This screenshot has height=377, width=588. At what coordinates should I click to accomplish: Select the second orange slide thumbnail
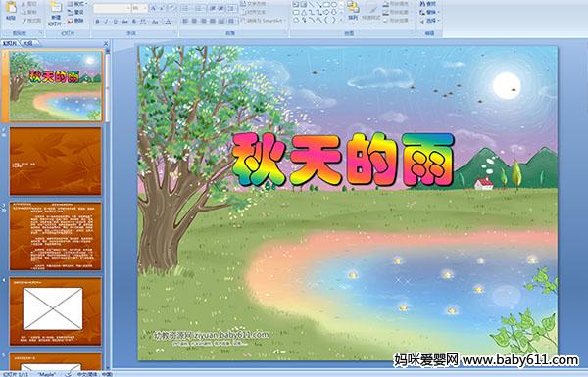56,236
